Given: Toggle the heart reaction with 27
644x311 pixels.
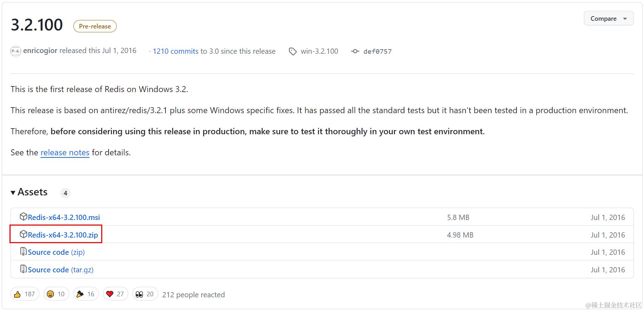Looking at the screenshot, I should [115, 294].
